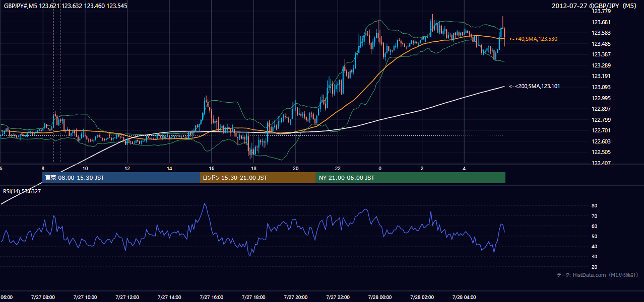Click the RSI 20 level label
Image resolution: width=644 pixels, height=302 pixels.
(x=595, y=267)
